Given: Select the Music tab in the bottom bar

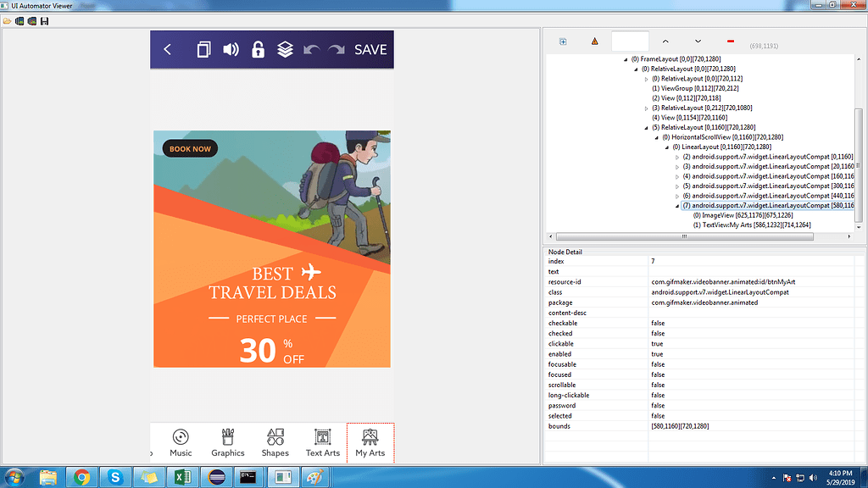Looking at the screenshot, I should point(181,443).
